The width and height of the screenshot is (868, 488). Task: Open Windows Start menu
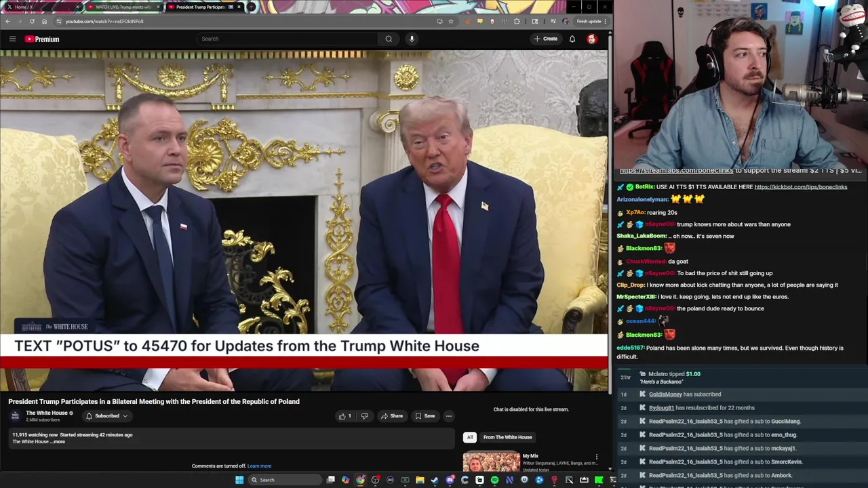pyautogui.click(x=239, y=480)
